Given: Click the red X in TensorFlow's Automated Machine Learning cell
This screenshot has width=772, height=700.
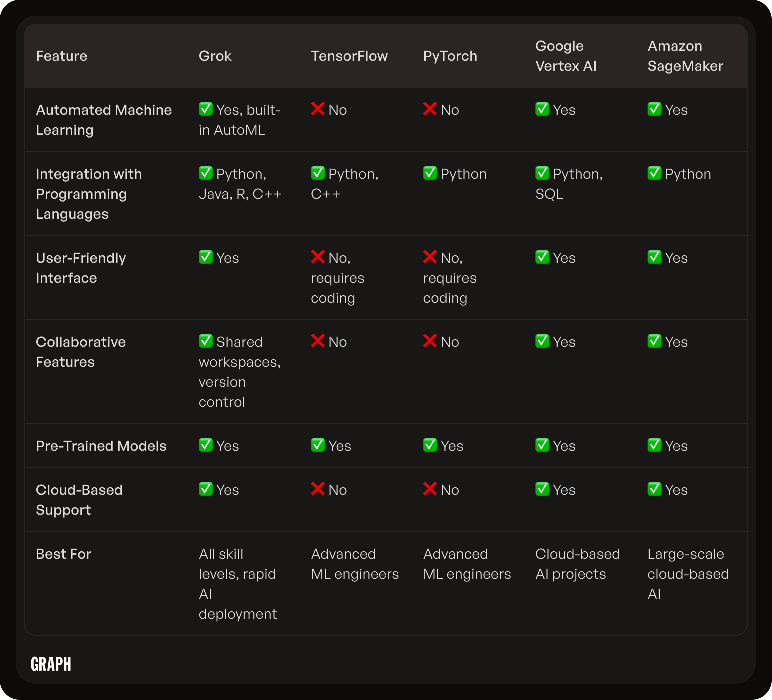Looking at the screenshot, I should (x=318, y=109).
